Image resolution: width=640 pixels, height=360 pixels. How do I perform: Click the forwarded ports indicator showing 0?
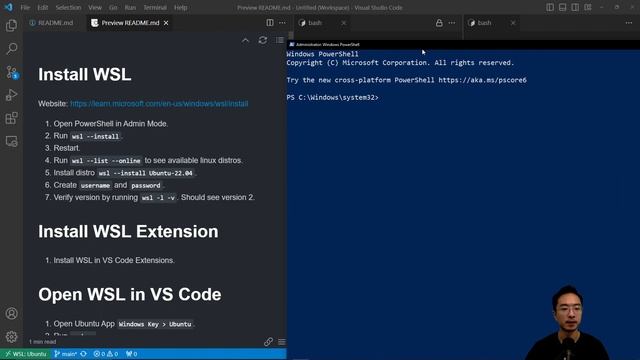(x=131, y=354)
